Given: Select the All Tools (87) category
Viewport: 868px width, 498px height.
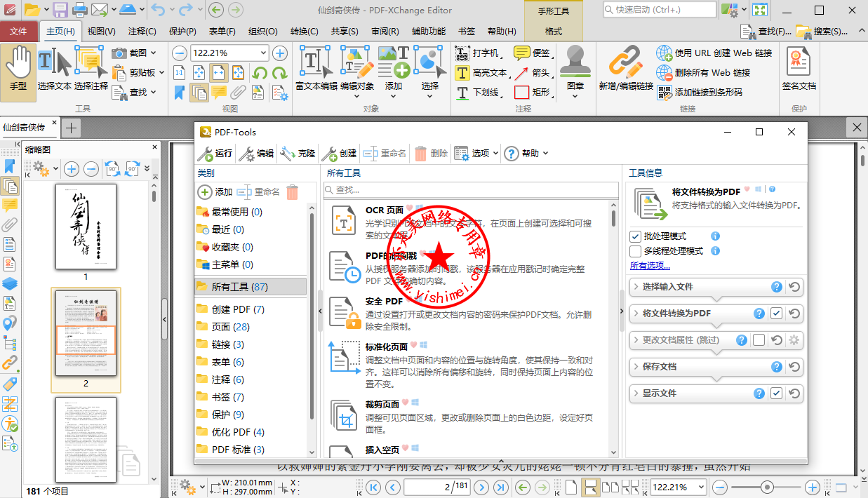Looking at the screenshot, I should [x=239, y=287].
